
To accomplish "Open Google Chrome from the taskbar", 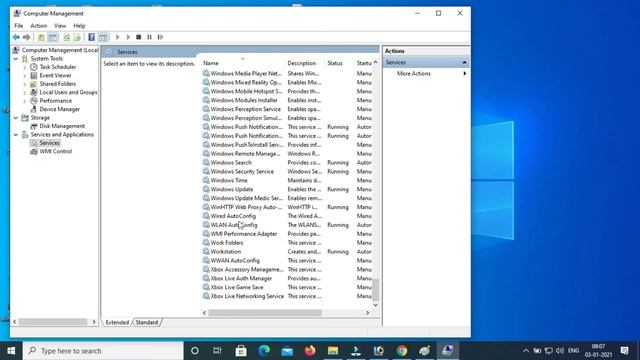I will tap(402, 351).
